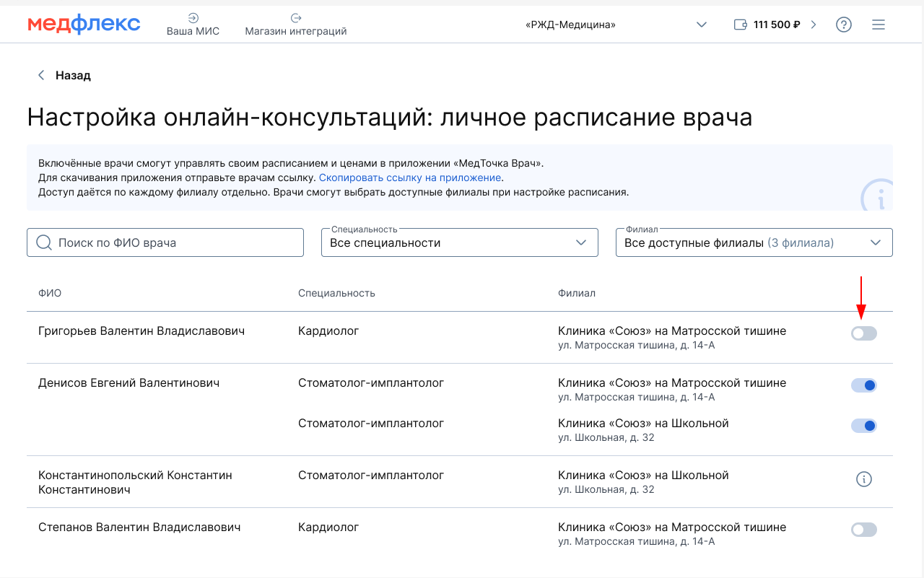Screen dimensions: 924x578
Task: Enable toggle for Степанов Валентин Владиславович
Action: 864,530
